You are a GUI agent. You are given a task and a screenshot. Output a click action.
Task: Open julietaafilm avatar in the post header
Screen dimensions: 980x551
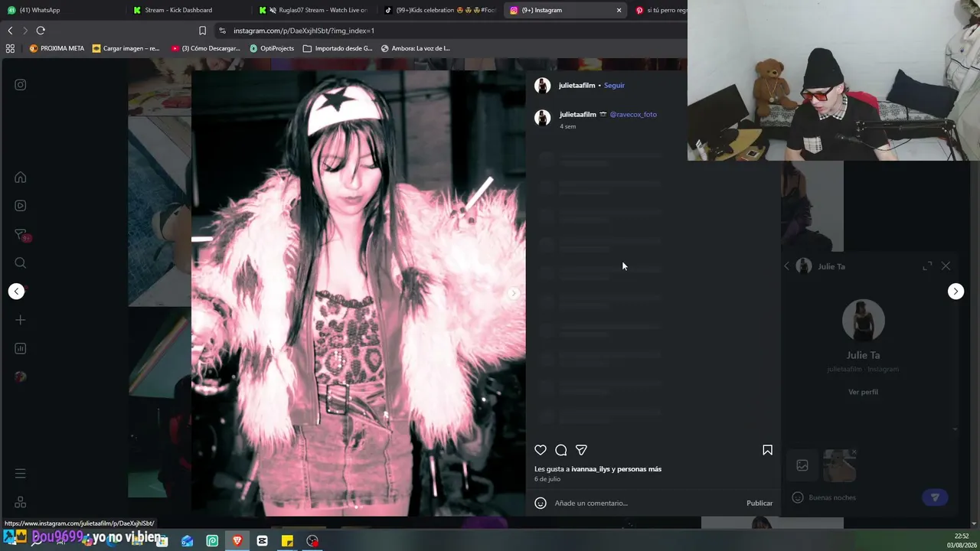point(542,86)
